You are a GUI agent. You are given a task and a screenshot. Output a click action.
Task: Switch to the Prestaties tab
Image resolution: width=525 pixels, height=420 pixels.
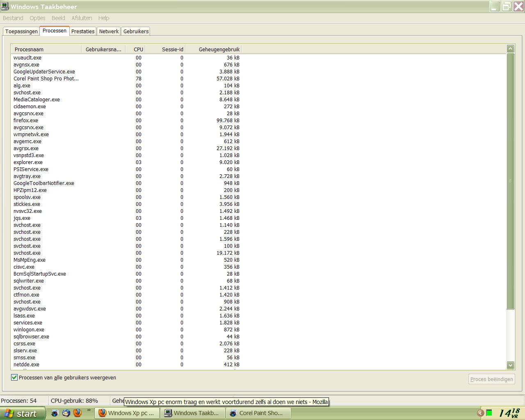pyautogui.click(x=83, y=31)
